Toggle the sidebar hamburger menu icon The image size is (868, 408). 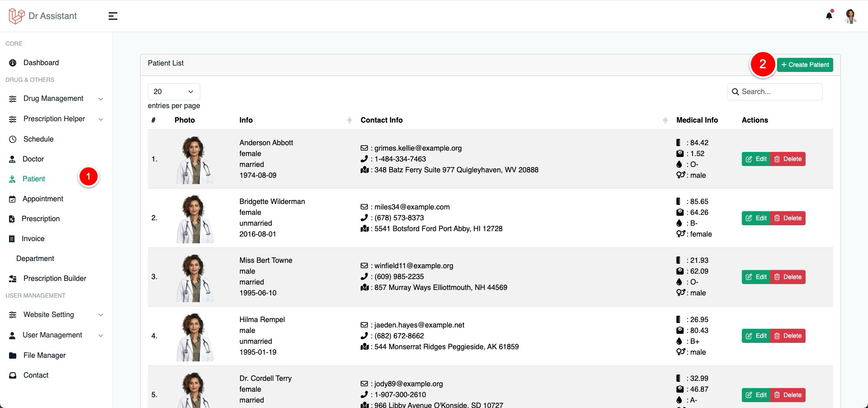113,16
